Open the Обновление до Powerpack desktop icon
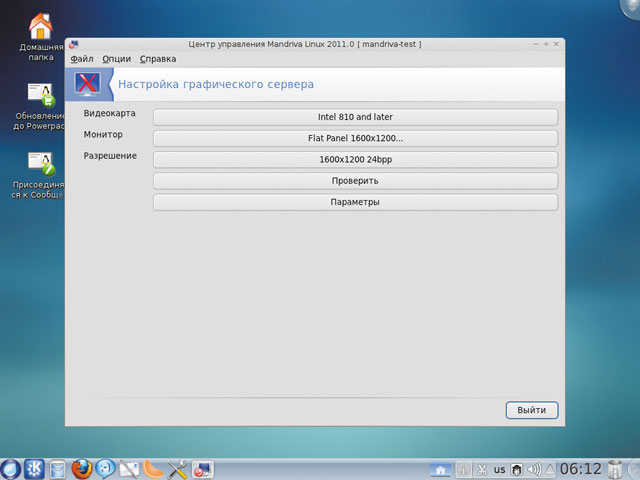Screen dimensions: 640x480 (39, 107)
